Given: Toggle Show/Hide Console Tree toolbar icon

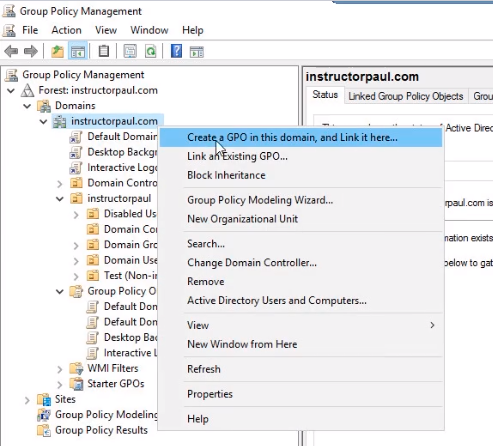Looking at the screenshot, I should [78, 52].
